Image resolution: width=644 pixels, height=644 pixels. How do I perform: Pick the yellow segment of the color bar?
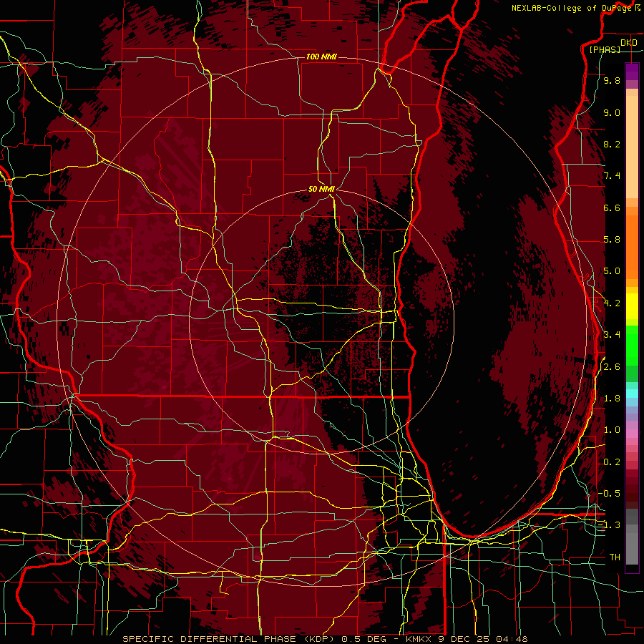pyautogui.click(x=632, y=306)
